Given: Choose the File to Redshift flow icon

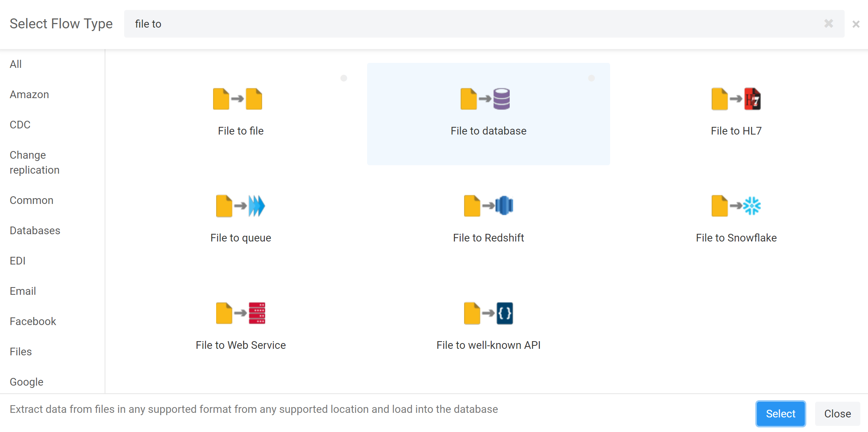Looking at the screenshot, I should click(488, 206).
